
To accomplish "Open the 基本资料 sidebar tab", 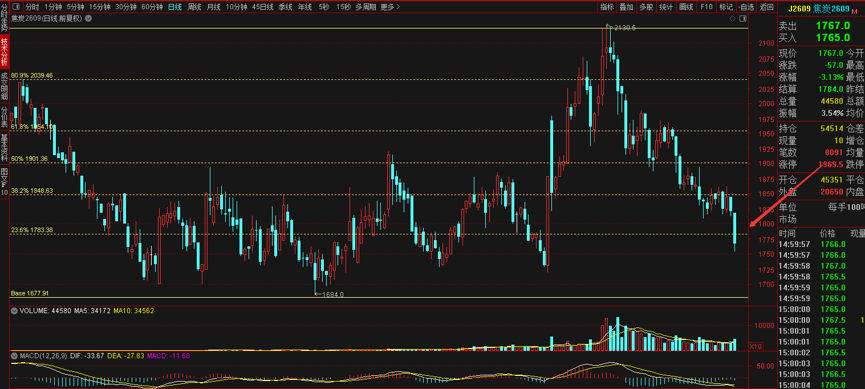I will (x=4, y=146).
